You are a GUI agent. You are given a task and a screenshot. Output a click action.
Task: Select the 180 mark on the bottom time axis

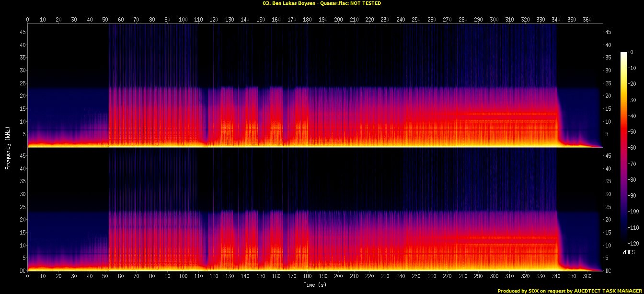(x=308, y=277)
